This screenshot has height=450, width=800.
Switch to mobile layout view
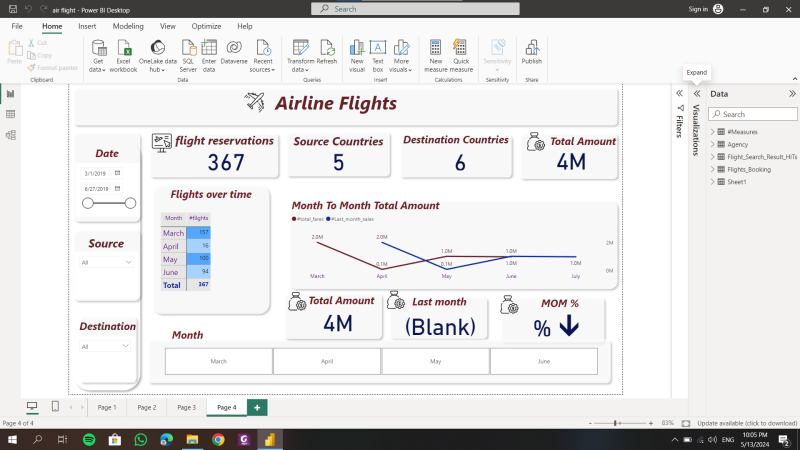55,407
